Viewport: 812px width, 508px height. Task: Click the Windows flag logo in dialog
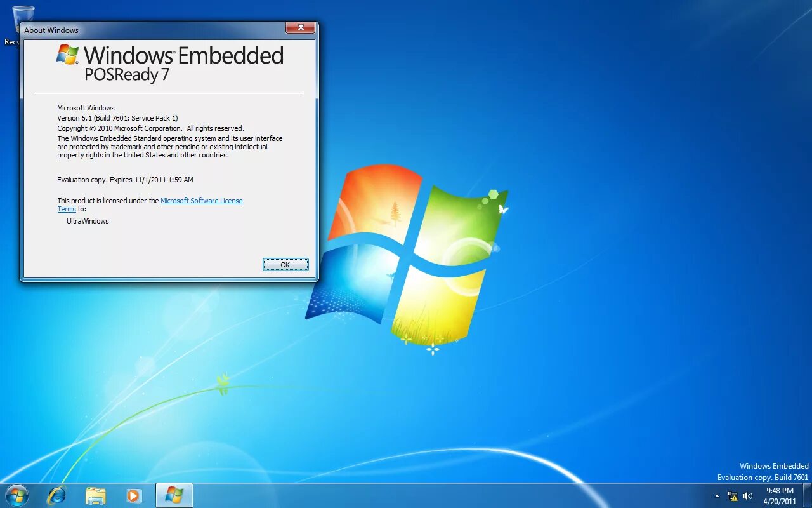click(x=67, y=55)
